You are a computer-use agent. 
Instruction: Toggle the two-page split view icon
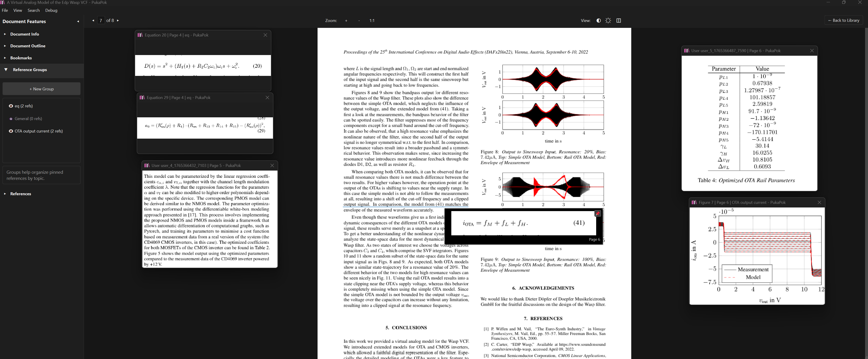[x=619, y=21]
